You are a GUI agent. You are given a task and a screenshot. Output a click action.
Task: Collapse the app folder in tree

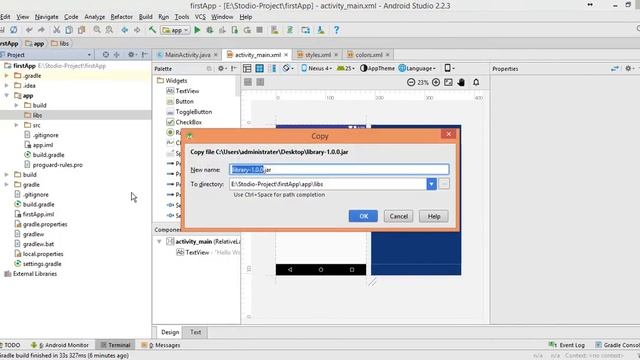(7, 96)
